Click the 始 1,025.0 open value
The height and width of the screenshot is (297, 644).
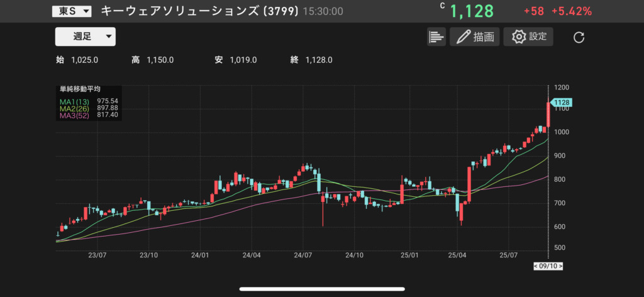77,60
